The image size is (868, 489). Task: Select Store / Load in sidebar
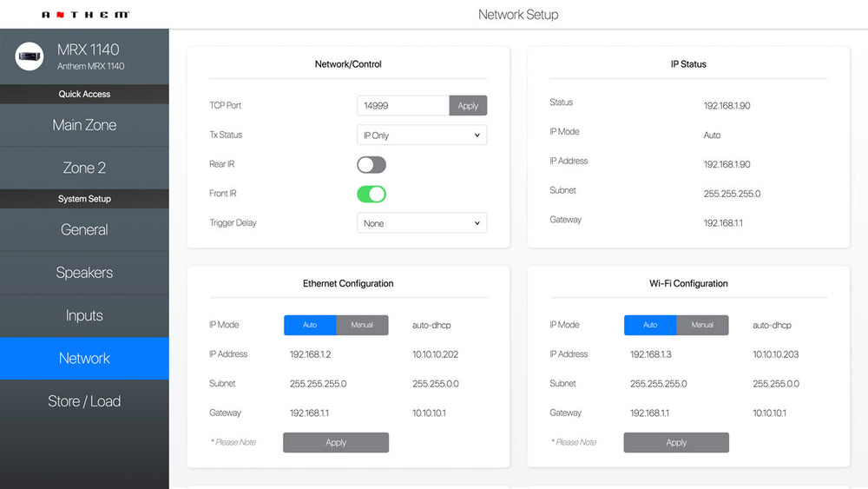(x=84, y=401)
